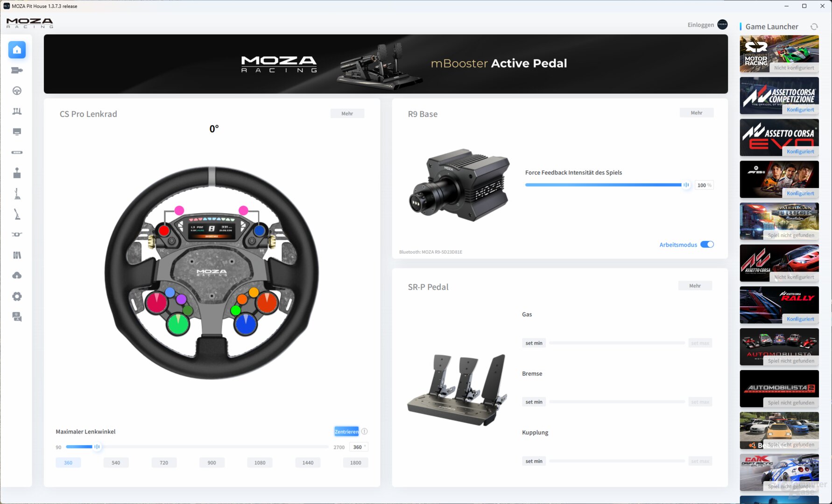Select the 1080 steering angle preset
This screenshot has height=504, width=832.
pyautogui.click(x=260, y=462)
